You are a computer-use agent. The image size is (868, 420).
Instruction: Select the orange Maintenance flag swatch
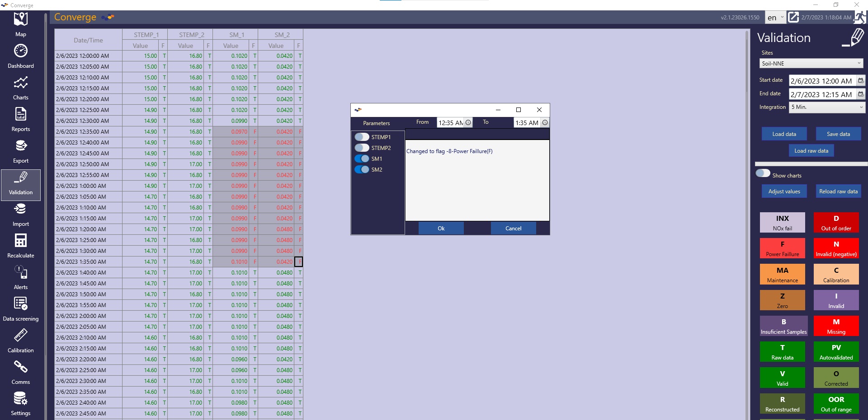point(782,274)
